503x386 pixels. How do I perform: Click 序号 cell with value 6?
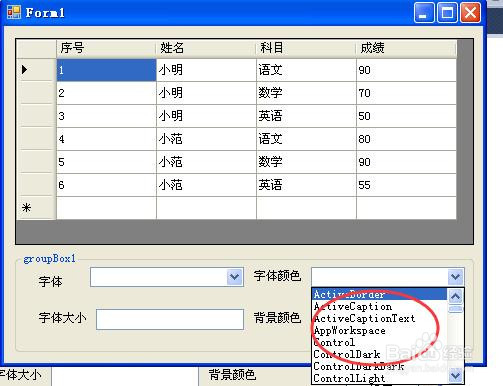(106, 185)
